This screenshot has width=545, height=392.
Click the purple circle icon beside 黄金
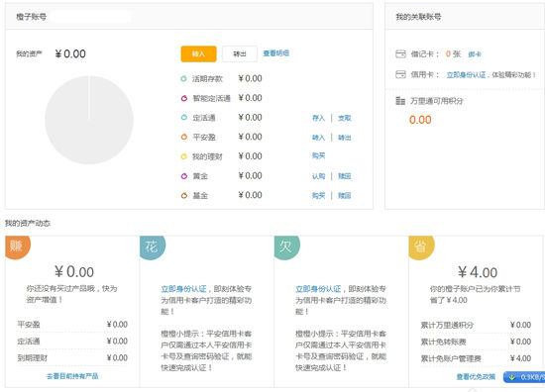click(184, 176)
